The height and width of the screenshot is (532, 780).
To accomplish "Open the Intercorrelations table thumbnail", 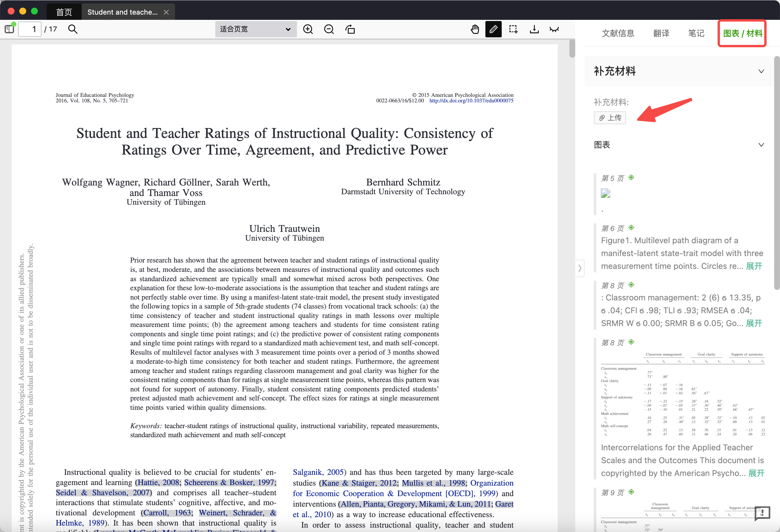I will [x=683, y=394].
